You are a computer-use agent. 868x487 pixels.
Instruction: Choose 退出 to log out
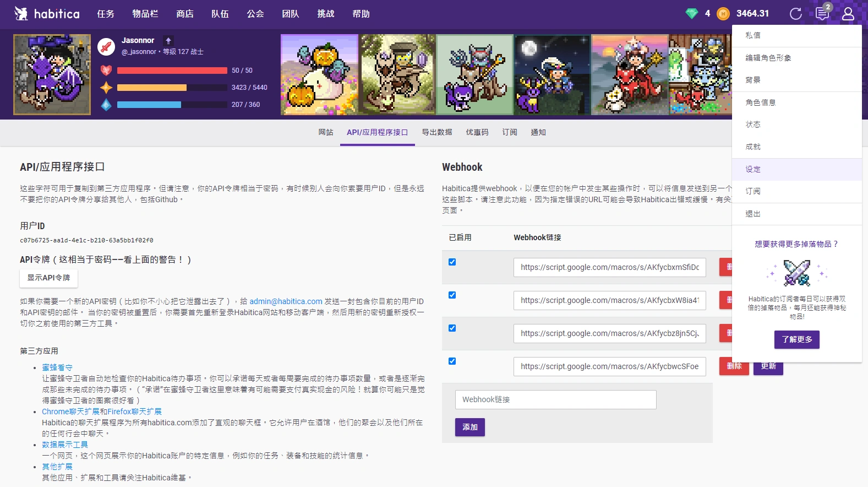point(797,214)
